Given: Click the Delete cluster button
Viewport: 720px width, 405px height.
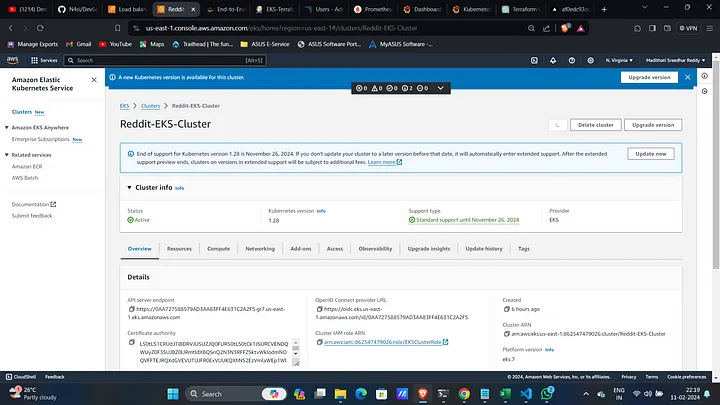Looking at the screenshot, I should 596,125.
